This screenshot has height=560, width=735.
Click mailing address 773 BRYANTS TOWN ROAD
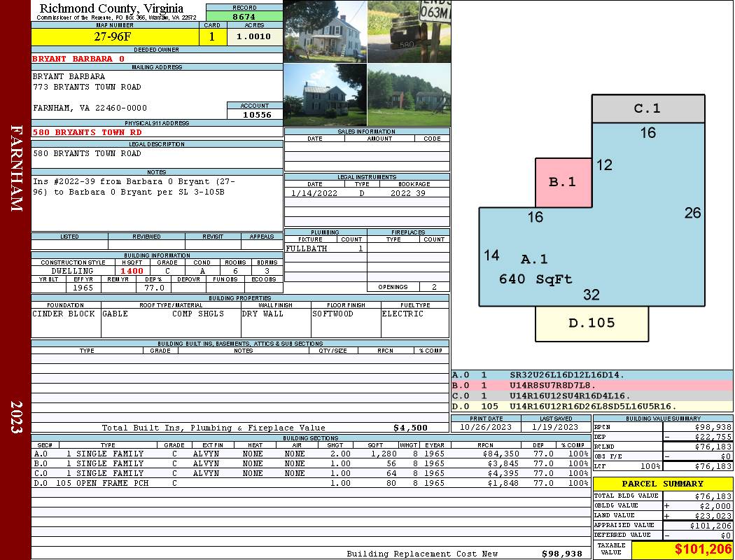coord(87,87)
